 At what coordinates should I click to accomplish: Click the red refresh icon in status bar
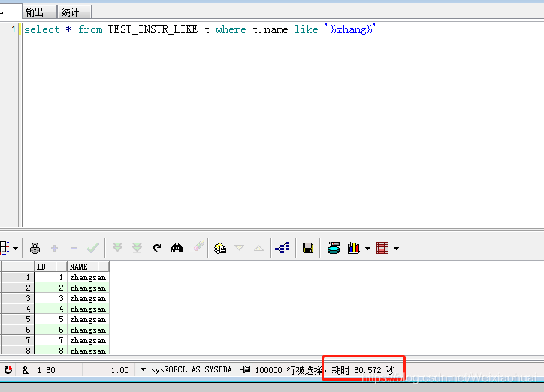8,370
